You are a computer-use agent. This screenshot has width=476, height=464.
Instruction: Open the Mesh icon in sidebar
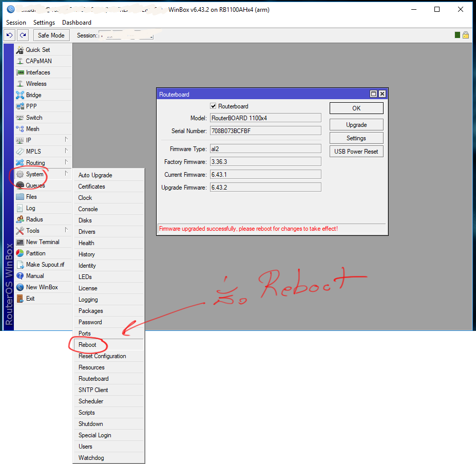tap(20, 129)
